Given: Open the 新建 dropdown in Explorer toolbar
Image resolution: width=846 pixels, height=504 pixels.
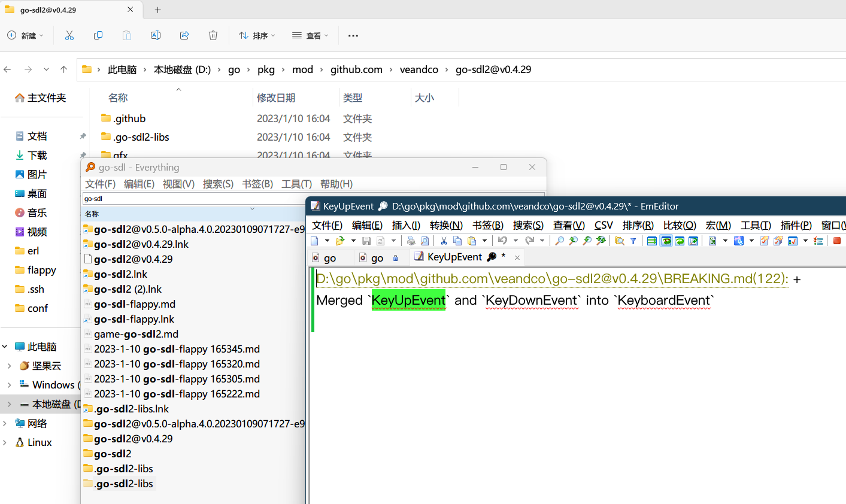Looking at the screenshot, I should tap(25, 35).
